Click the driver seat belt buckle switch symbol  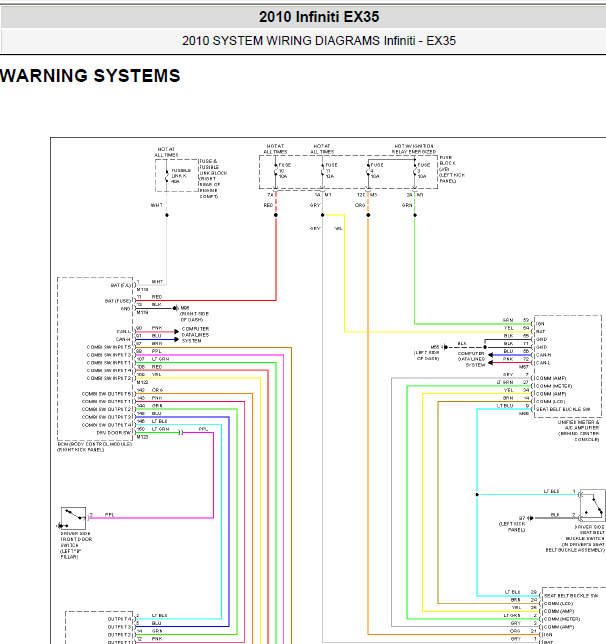pos(593,506)
